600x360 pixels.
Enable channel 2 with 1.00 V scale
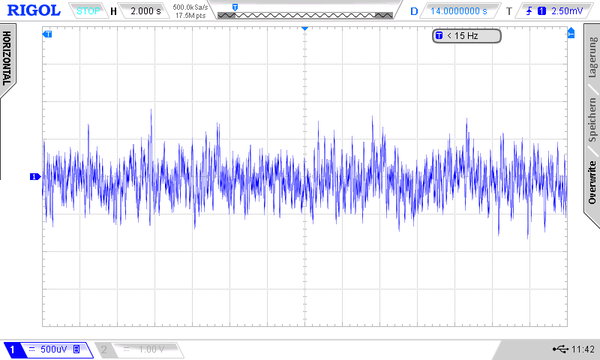point(139,350)
